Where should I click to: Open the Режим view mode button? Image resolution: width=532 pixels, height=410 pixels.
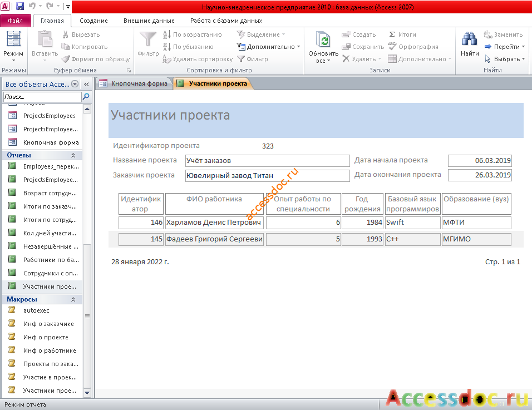(13, 47)
